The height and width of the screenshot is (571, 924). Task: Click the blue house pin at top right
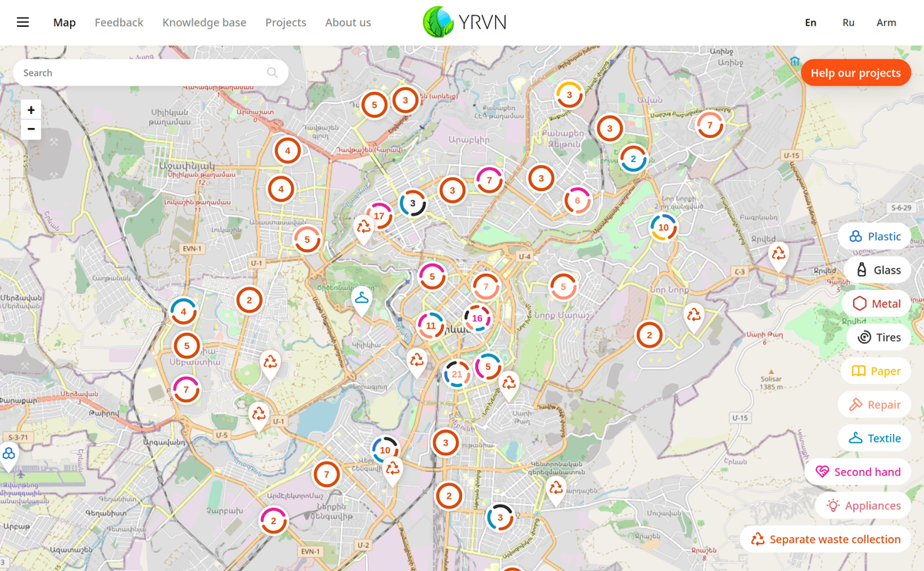coord(795,61)
